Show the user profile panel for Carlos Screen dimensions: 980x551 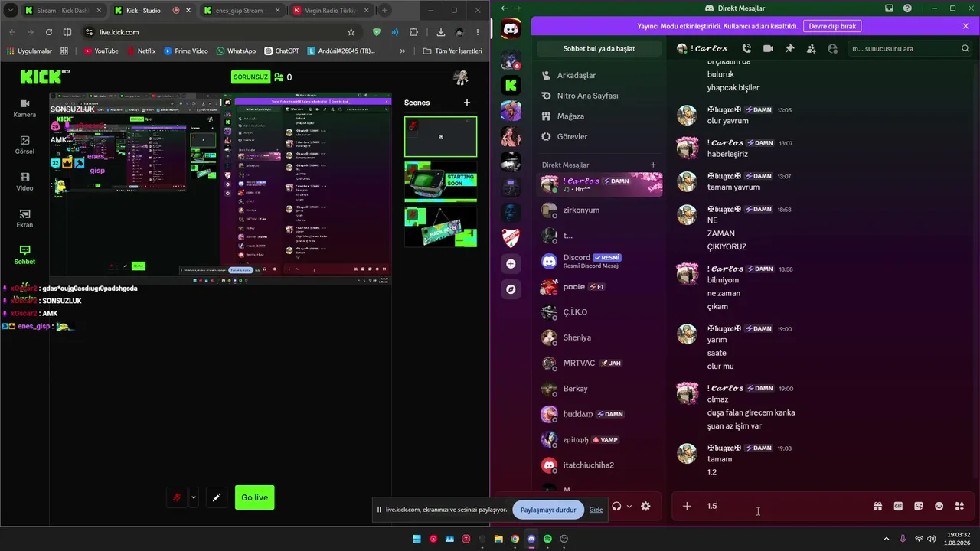click(x=833, y=48)
